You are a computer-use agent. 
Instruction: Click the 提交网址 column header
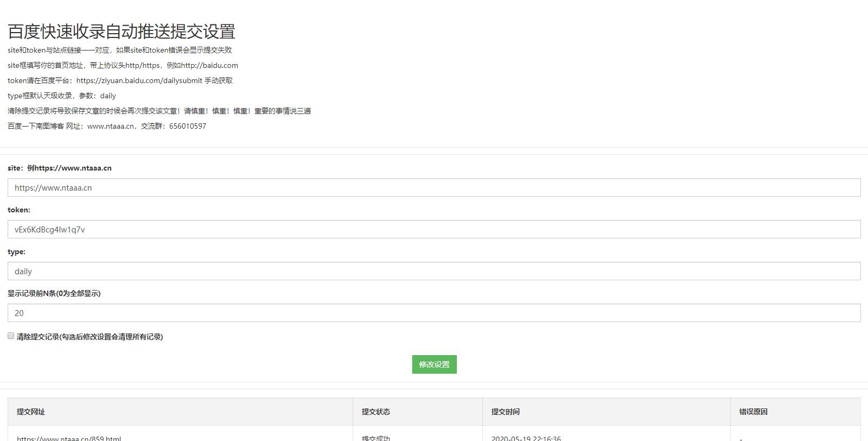coord(31,412)
